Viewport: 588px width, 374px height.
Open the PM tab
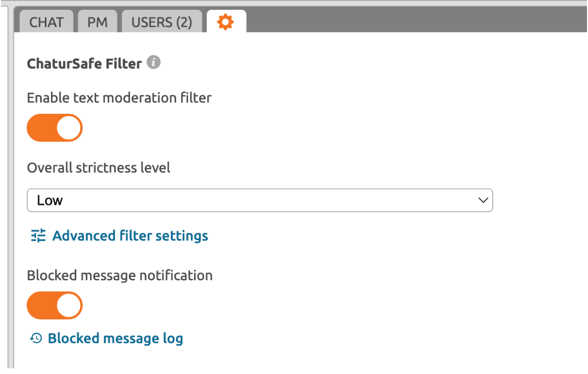pos(97,22)
